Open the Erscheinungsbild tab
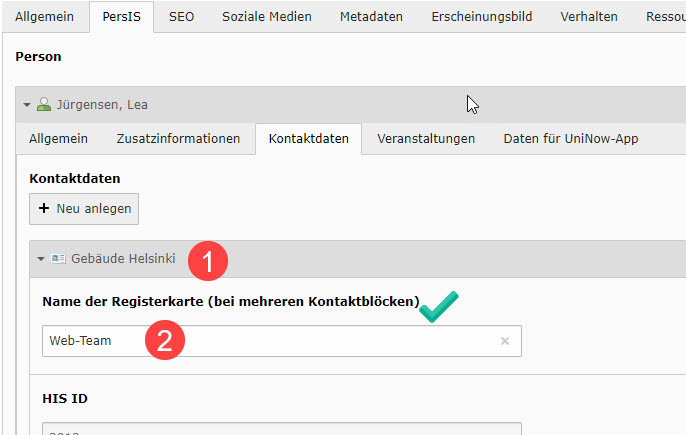Image resolution: width=686 pixels, height=435 pixels. tap(481, 17)
